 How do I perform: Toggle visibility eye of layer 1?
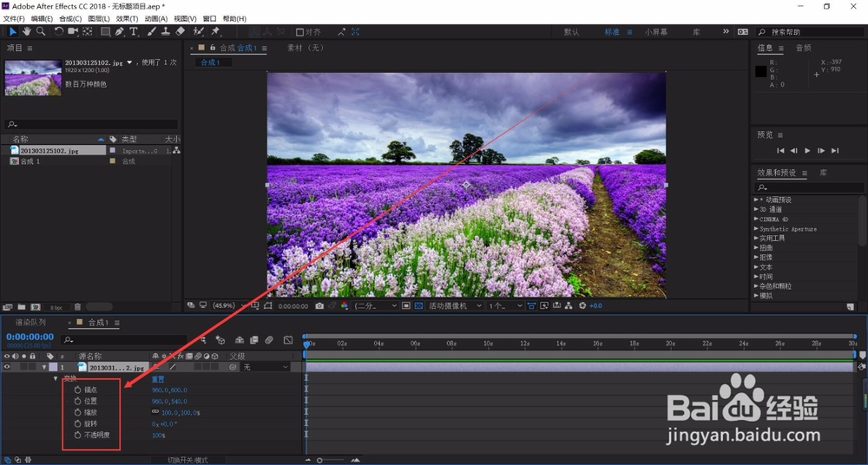click(x=7, y=367)
